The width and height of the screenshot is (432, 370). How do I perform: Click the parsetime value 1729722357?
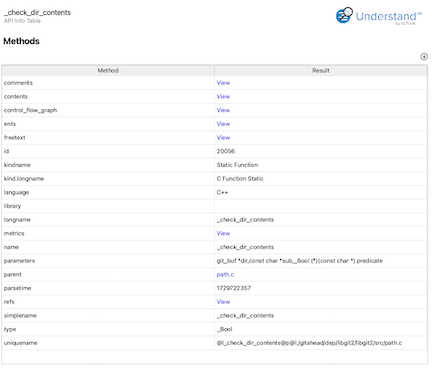(234, 288)
